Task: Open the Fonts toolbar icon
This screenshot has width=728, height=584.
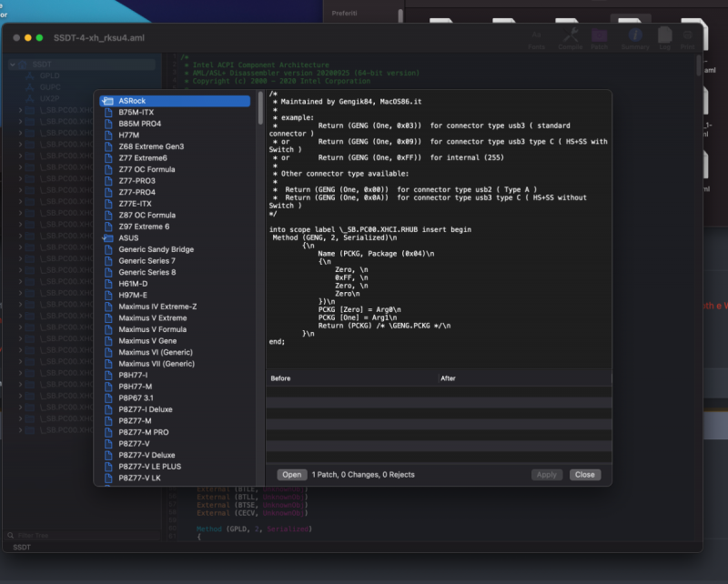Action: pos(537,36)
